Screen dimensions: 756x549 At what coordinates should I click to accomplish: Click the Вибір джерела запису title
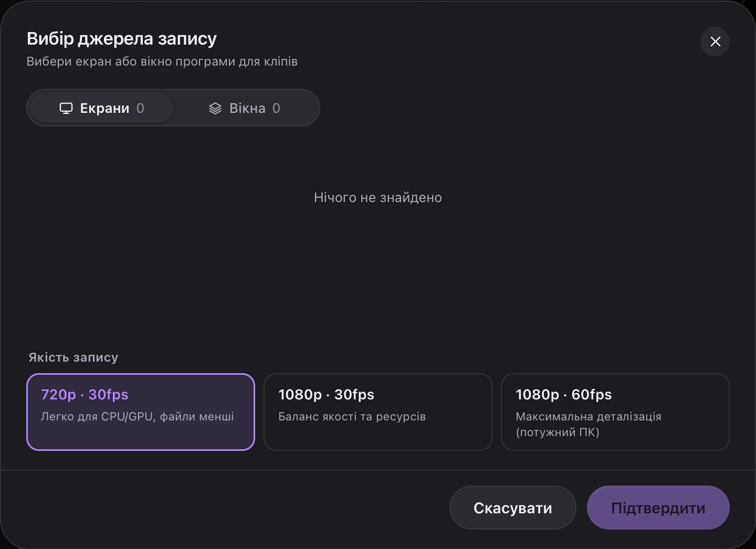tap(122, 39)
